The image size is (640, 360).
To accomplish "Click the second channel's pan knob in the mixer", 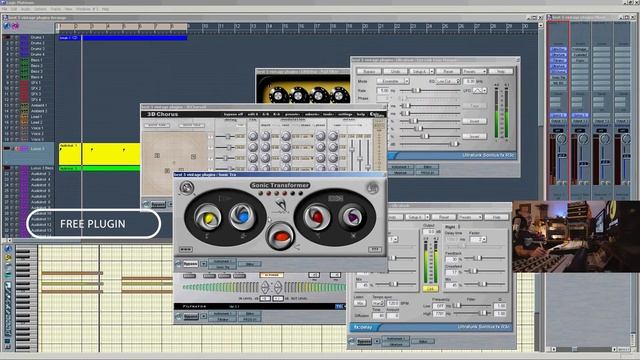I will pyautogui.click(x=583, y=139).
